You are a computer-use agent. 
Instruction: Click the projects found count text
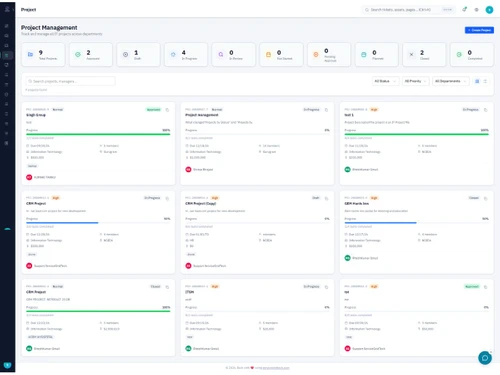(36, 90)
